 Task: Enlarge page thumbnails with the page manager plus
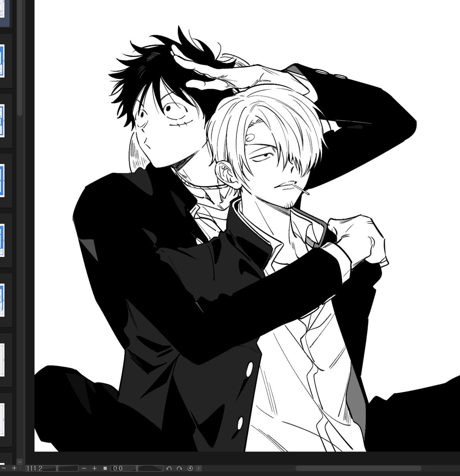[x=14, y=468]
